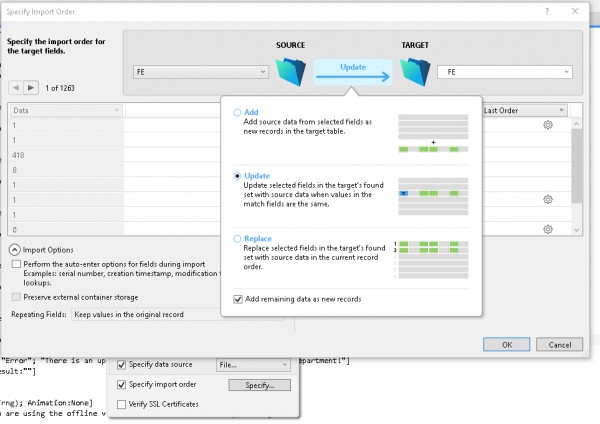The height and width of the screenshot is (424, 600).
Task: Click the help question mark in title bar
Action: [546, 10]
